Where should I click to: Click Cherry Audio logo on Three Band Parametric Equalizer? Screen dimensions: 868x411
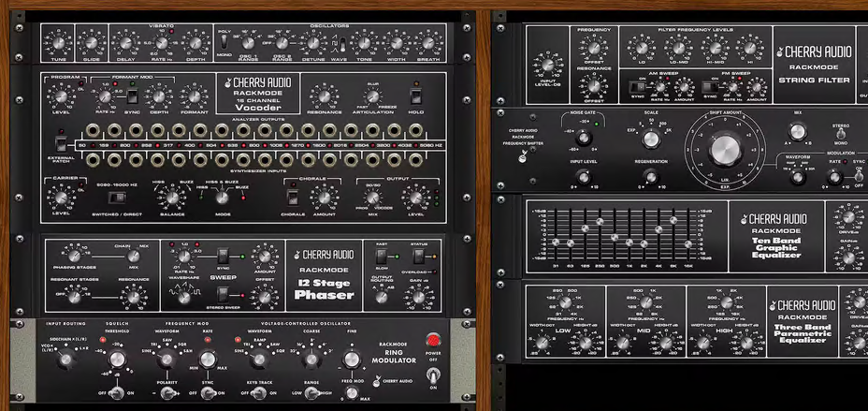pos(803,305)
